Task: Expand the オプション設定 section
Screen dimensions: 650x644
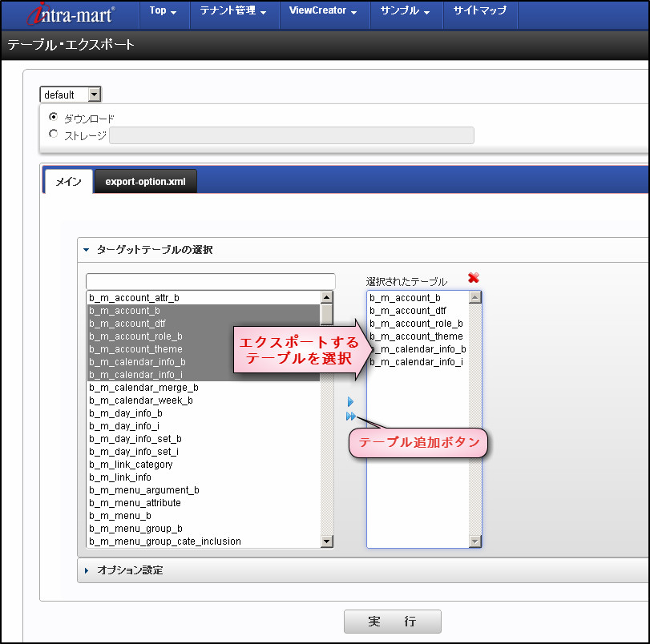Action: pos(88,570)
